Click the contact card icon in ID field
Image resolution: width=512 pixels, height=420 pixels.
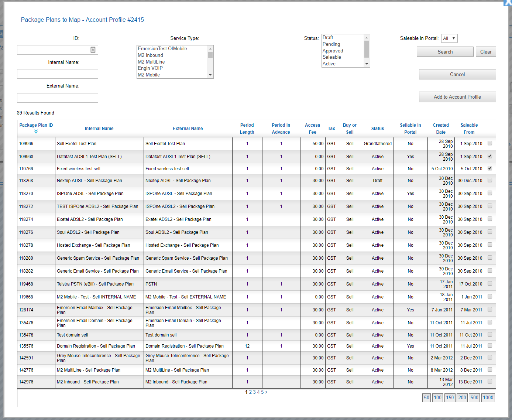click(x=93, y=50)
